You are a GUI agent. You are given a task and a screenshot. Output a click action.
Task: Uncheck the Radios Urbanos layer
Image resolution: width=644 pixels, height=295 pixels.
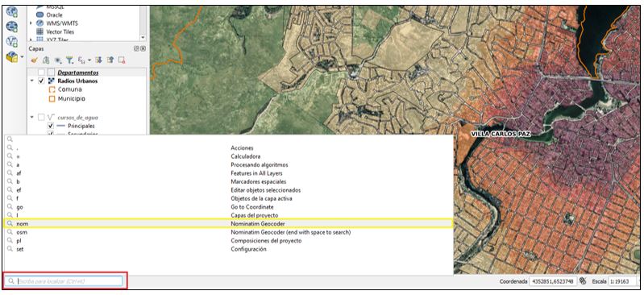[41, 81]
